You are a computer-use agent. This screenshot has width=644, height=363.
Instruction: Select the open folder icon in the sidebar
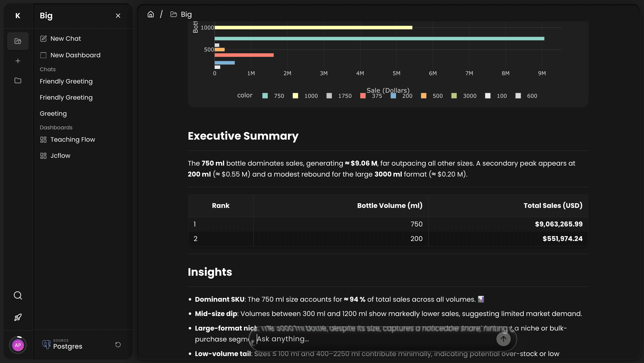coord(18,41)
